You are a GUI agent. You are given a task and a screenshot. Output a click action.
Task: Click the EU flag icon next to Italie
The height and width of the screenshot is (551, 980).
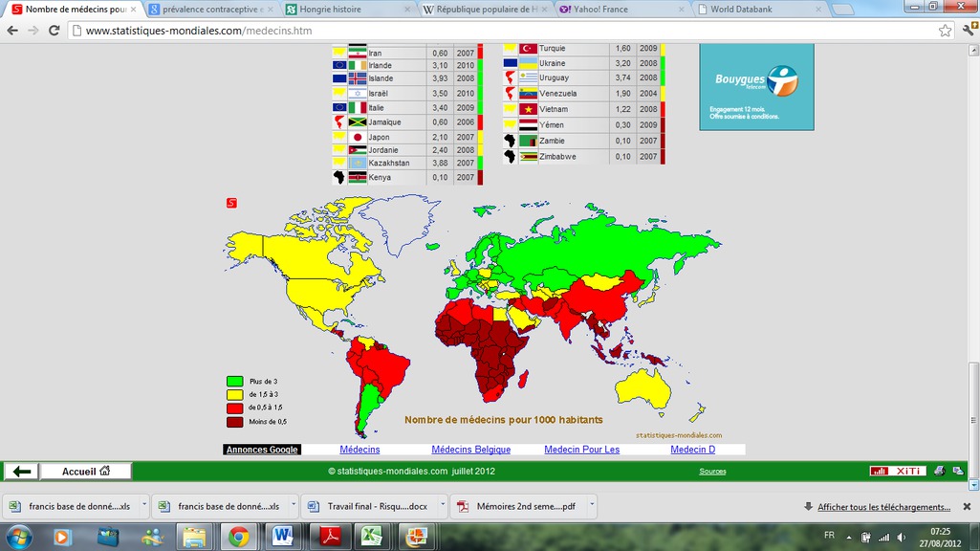(x=339, y=107)
